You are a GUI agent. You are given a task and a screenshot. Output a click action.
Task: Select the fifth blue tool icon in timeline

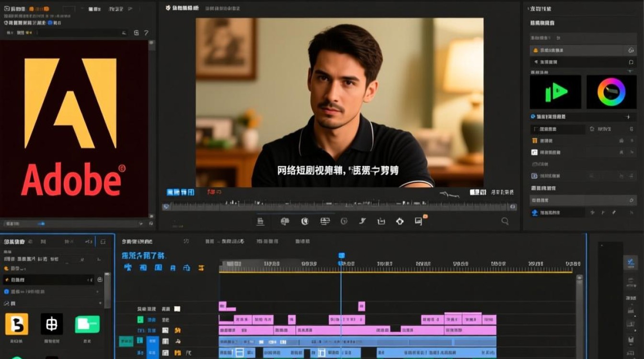[x=187, y=268]
